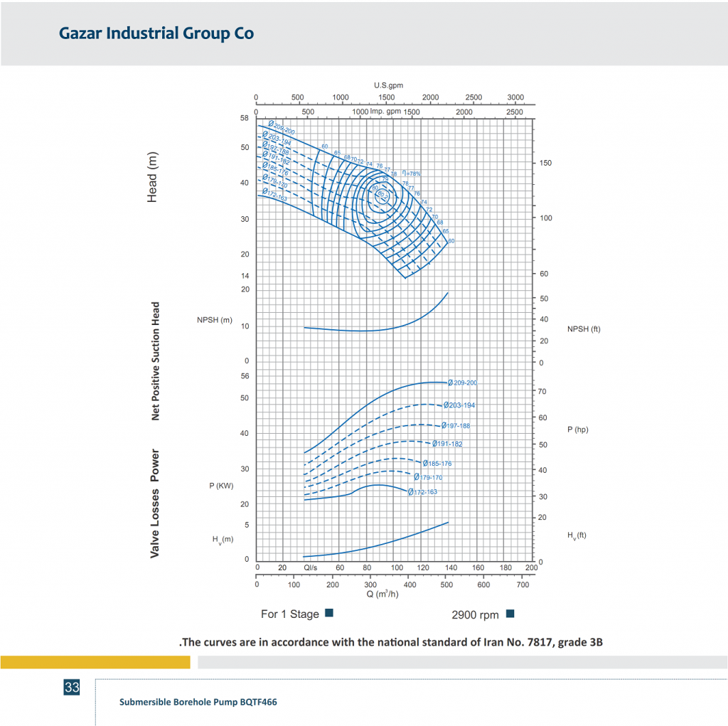This screenshot has height=726, width=728.
Task: Click the Ql/s axis label
Action: [x=310, y=567]
